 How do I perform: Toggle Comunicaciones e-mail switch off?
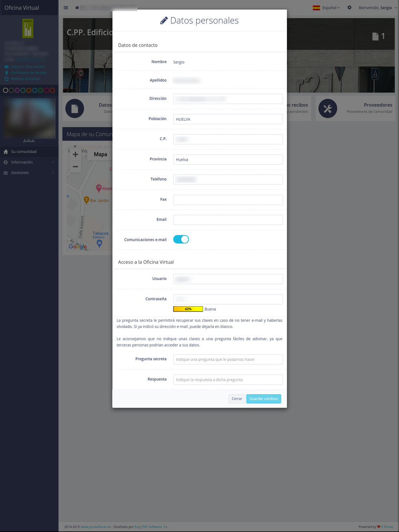pyautogui.click(x=181, y=239)
